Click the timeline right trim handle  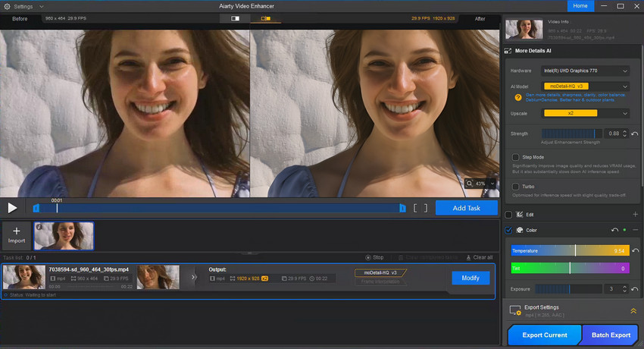pos(402,208)
